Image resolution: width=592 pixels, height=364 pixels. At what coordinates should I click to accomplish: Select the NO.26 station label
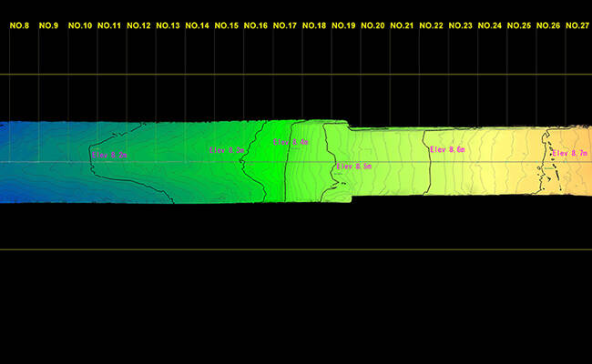coord(548,26)
